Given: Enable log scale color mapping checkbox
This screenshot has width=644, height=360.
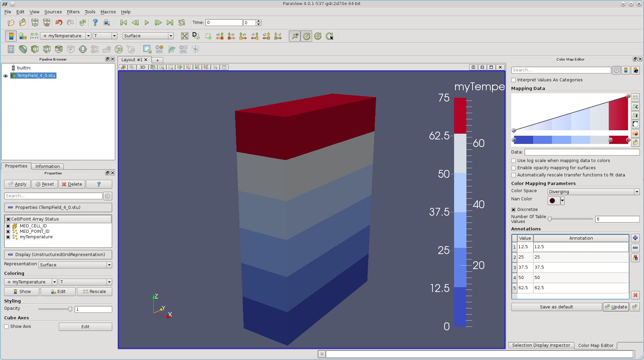Looking at the screenshot, I should [x=514, y=161].
